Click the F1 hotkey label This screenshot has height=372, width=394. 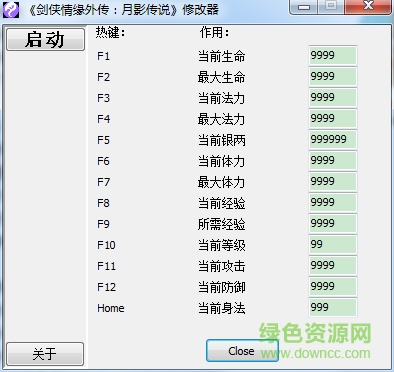(x=103, y=56)
